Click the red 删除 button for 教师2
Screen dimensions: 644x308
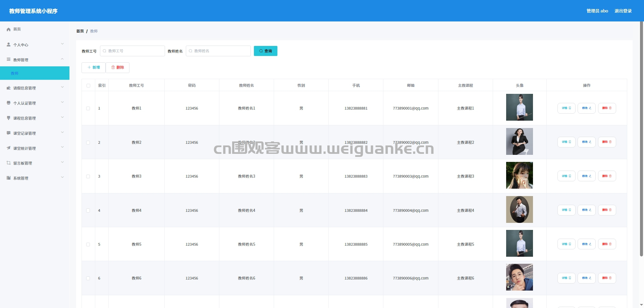(607, 142)
